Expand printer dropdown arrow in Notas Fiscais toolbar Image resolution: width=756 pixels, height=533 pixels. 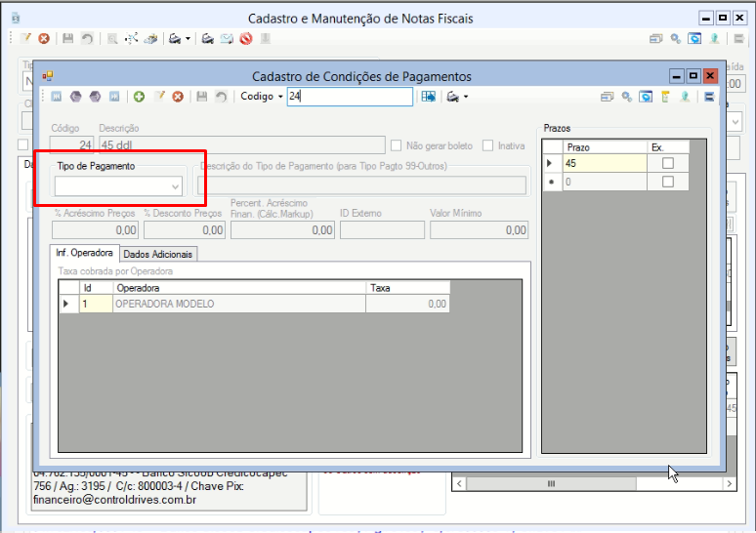click(188, 38)
